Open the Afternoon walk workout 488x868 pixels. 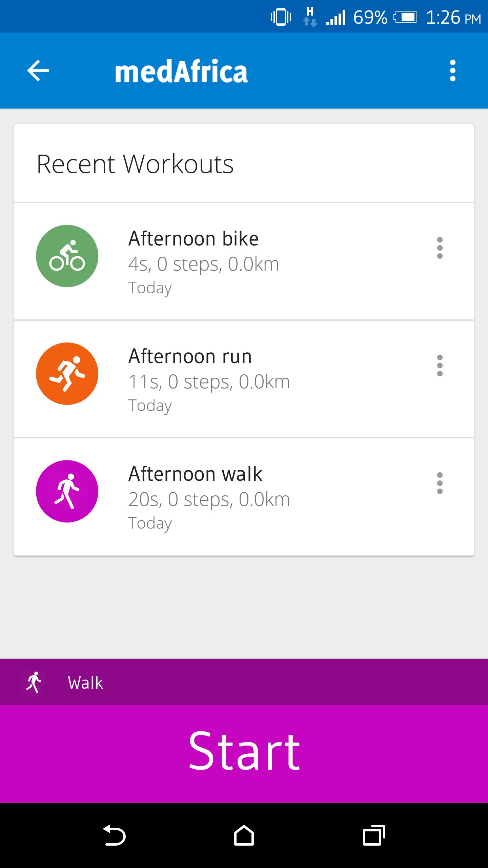pyautogui.click(x=237, y=496)
